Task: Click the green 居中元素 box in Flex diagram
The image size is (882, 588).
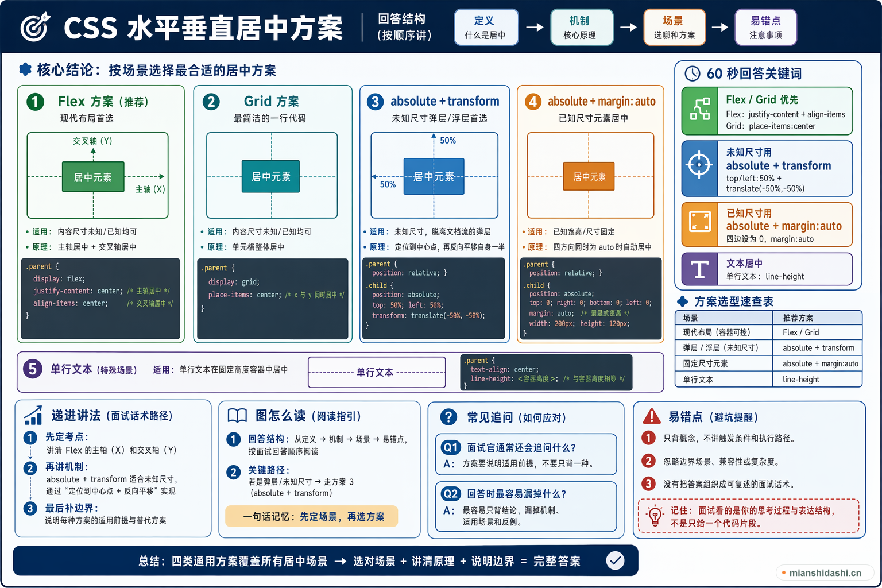Action: (x=93, y=177)
